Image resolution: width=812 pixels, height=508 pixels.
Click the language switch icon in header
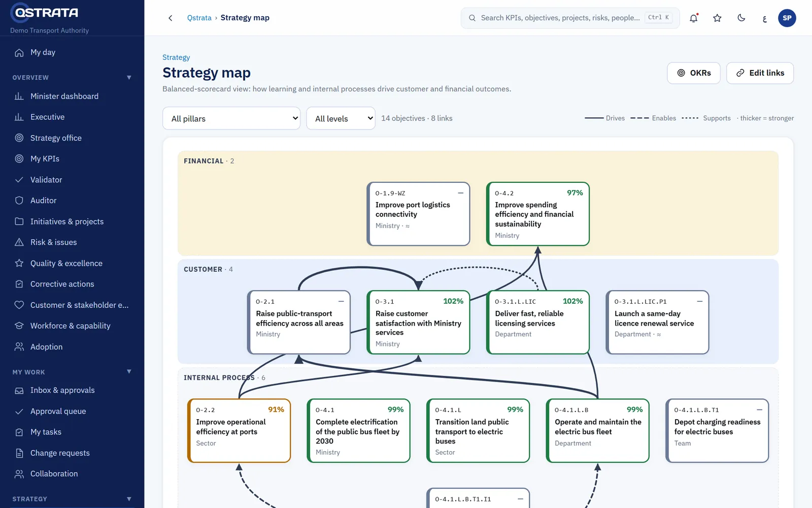[x=764, y=18]
